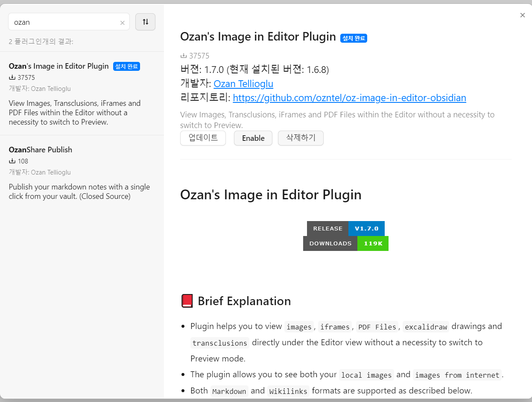Click the 업데이트 update button
532x402 pixels.
(x=203, y=138)
